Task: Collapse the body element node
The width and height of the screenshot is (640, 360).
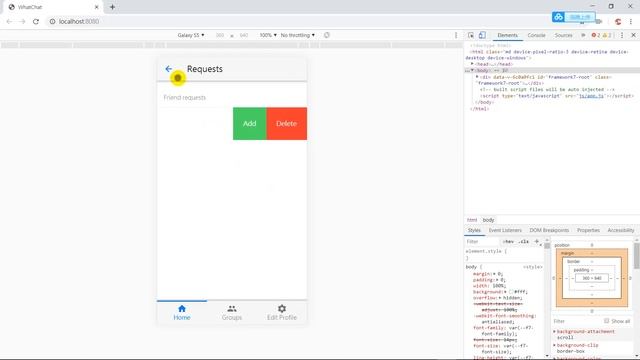Action: 472,70
